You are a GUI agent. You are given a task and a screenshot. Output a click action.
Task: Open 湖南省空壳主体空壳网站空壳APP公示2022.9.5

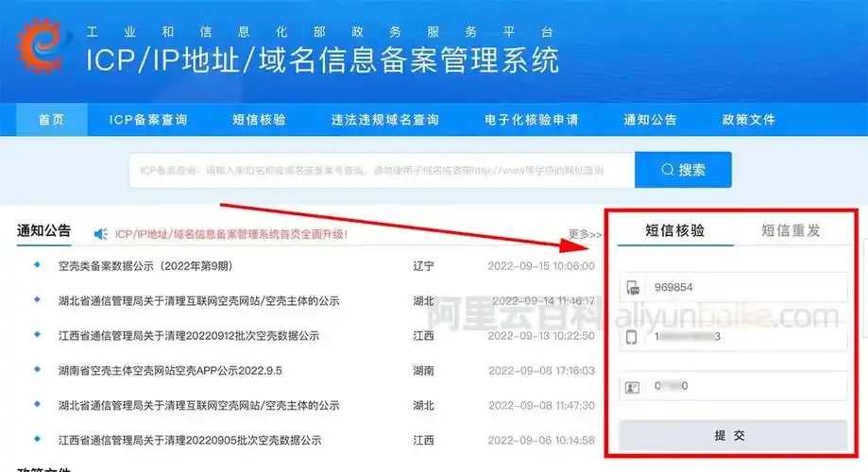170,371
